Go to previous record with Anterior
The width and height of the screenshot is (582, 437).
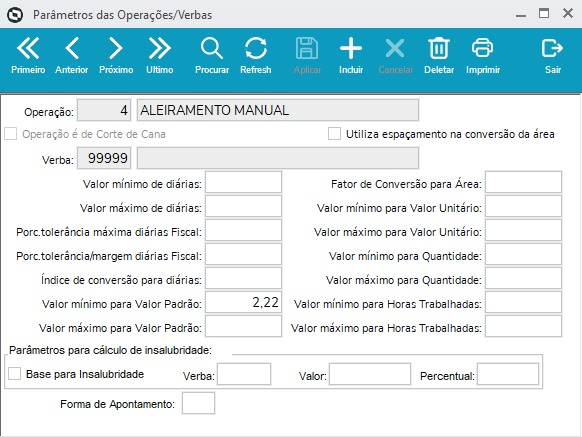coord(72,55)
